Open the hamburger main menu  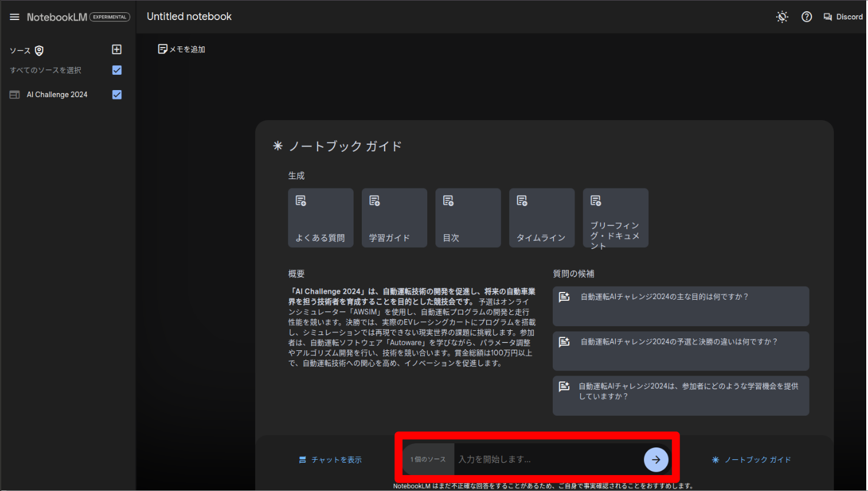[x=15, y=17]
